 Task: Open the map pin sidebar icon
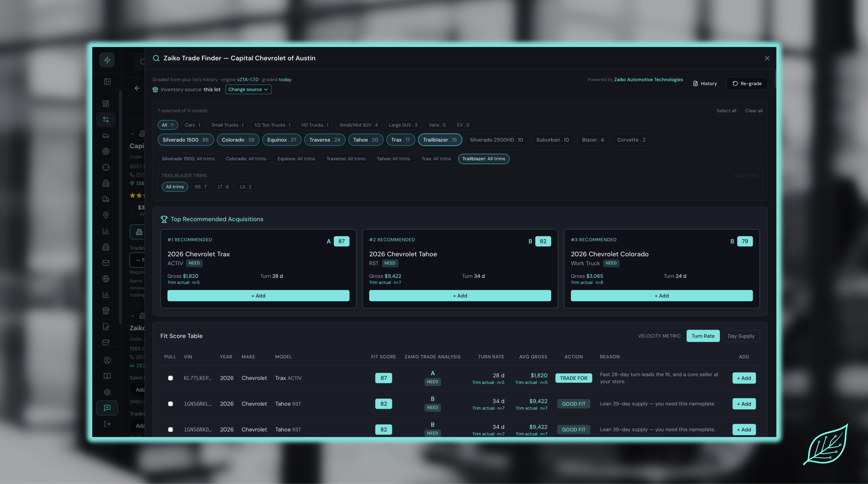tap(106, 215)
